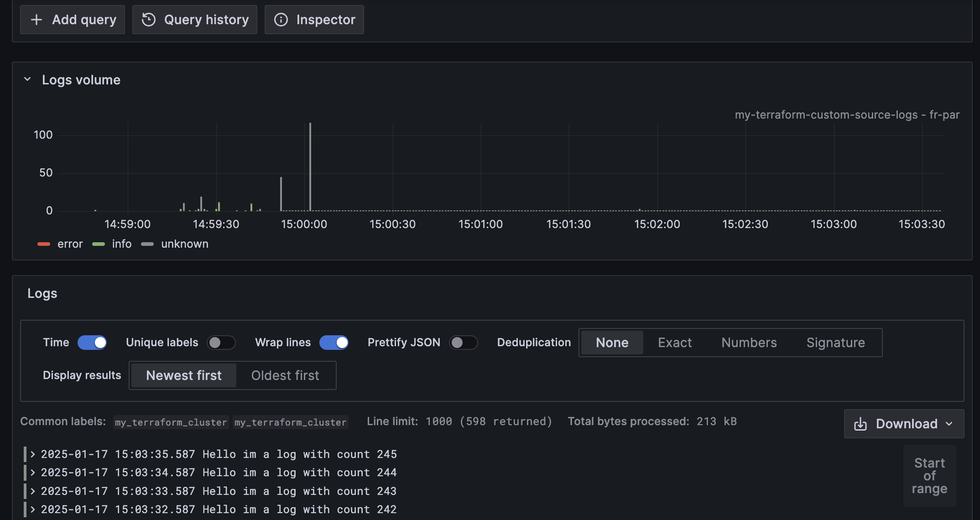Click the clock icon on Query history
This screenshot has width=980, height=520.
[149, 20]
